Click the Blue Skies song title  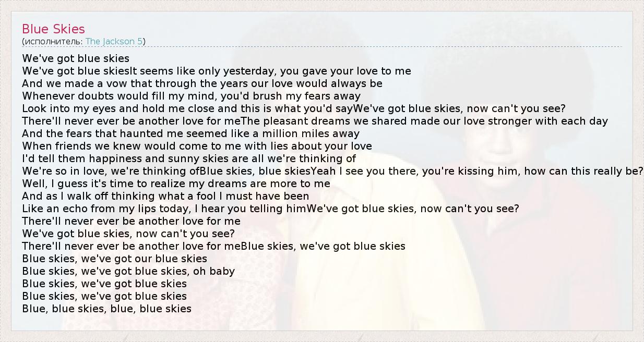pyautogui.click(x=53, y=29)
